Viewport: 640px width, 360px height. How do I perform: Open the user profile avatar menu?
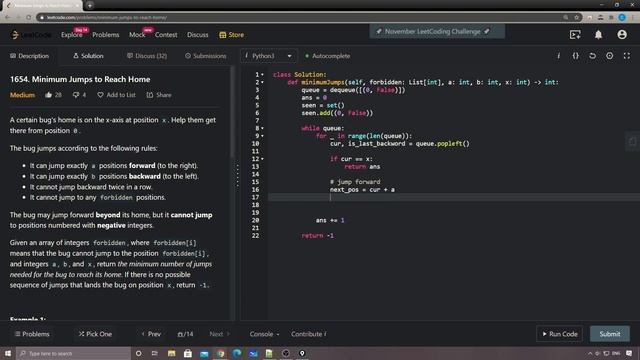tap(622, 35)
